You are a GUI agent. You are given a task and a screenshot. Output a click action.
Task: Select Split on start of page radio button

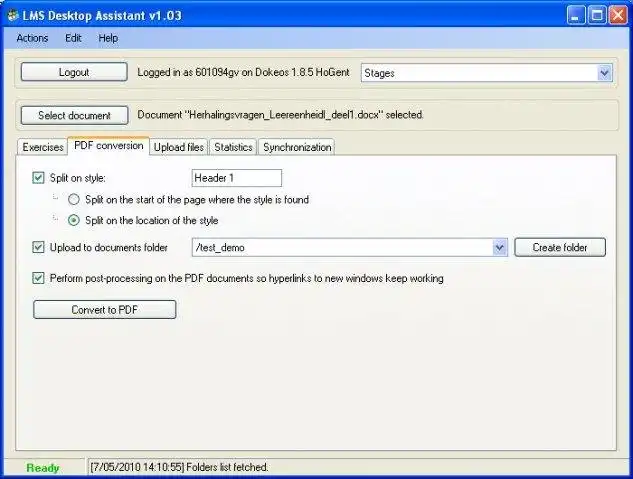(73, 199)
